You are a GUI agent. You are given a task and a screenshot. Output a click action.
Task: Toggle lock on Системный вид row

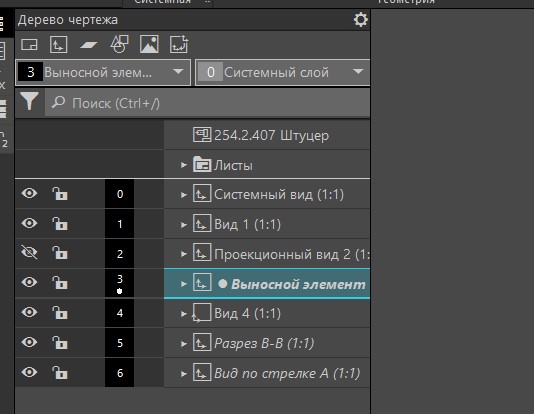(x=60, y=193)
